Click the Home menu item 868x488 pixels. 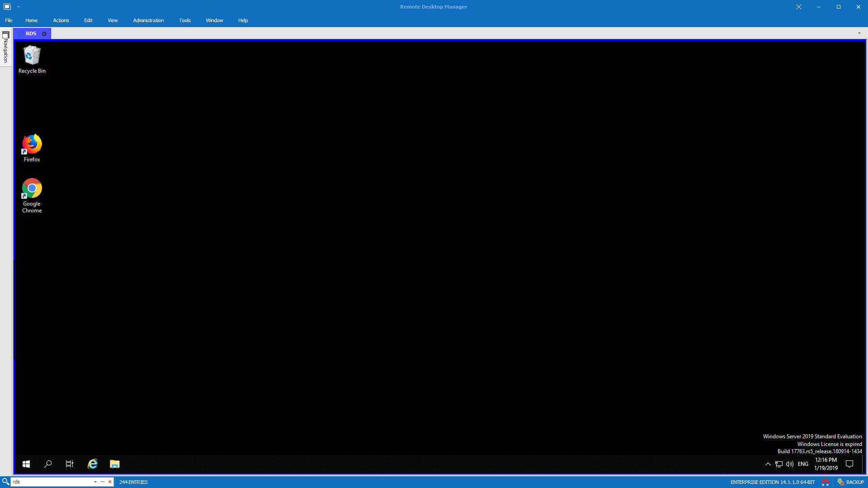click(31, 20)
